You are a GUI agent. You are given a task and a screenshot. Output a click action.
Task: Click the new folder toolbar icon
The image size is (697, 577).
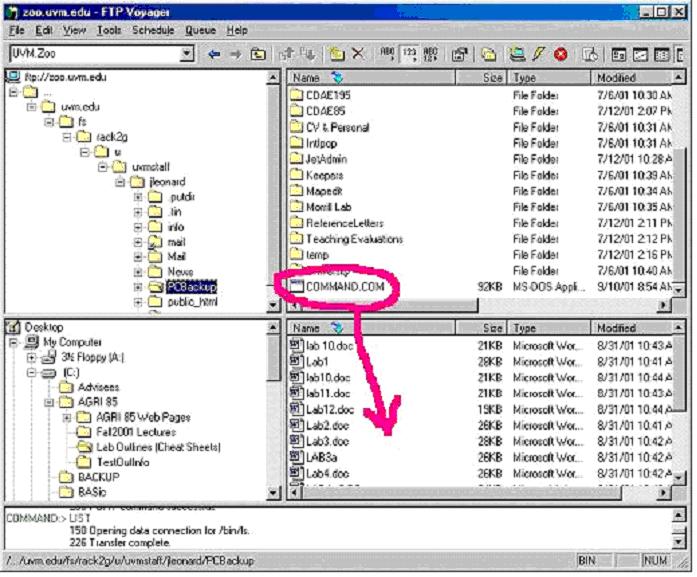coord(337,54)
